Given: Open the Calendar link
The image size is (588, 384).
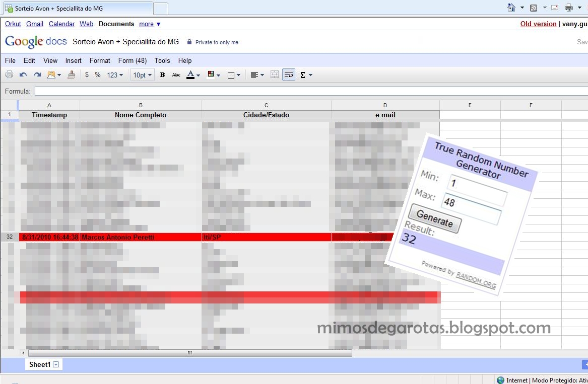Looking at the screenshot, I should pyautogui.click(x=61, y=24).
